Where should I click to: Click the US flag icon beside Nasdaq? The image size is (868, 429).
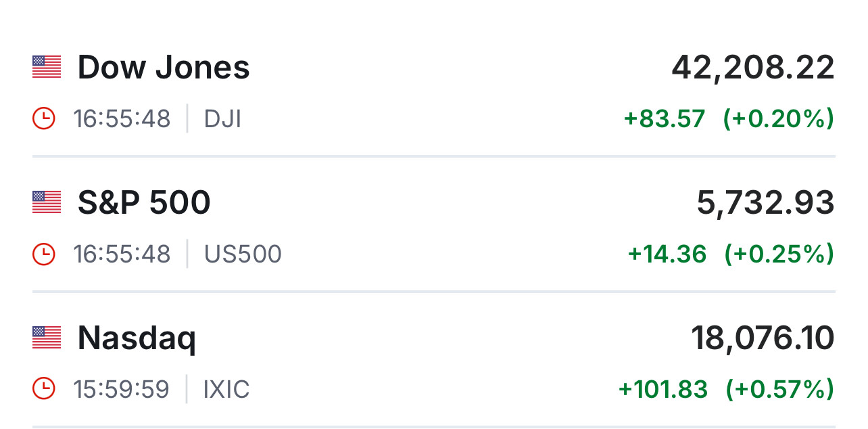pyautogui.click(x=47, y=338)
